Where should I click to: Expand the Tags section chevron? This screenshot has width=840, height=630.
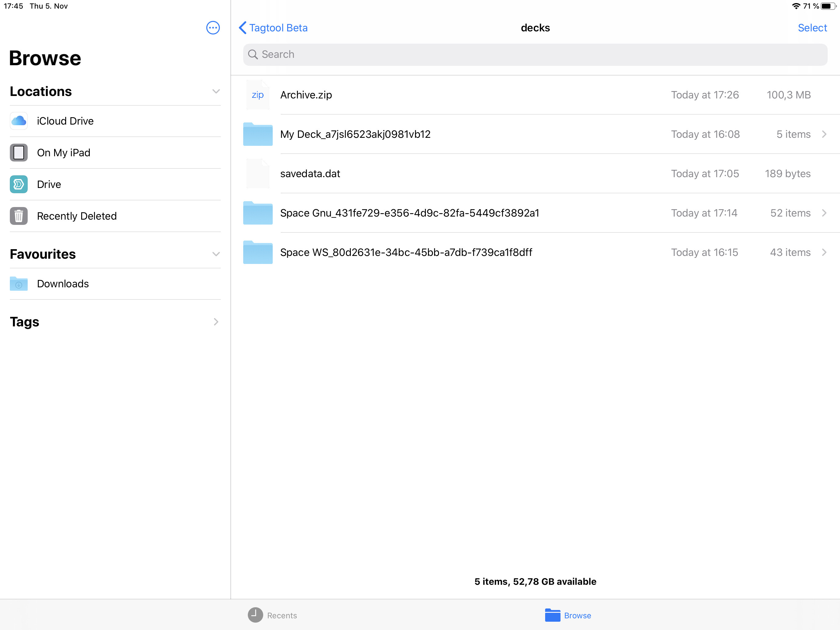pos(216,322)
